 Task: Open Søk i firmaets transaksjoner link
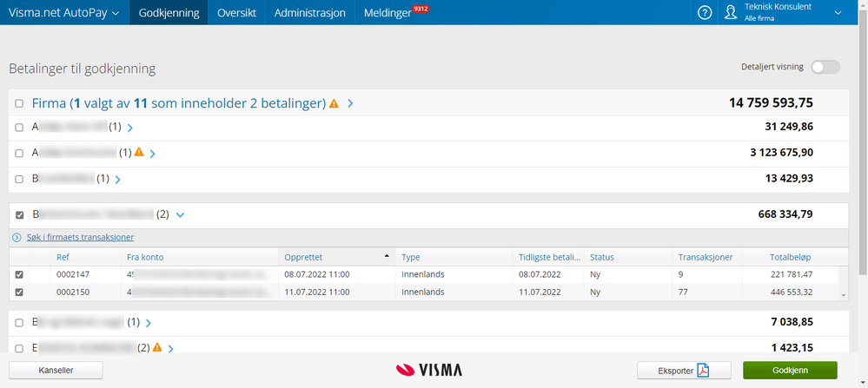80,238
